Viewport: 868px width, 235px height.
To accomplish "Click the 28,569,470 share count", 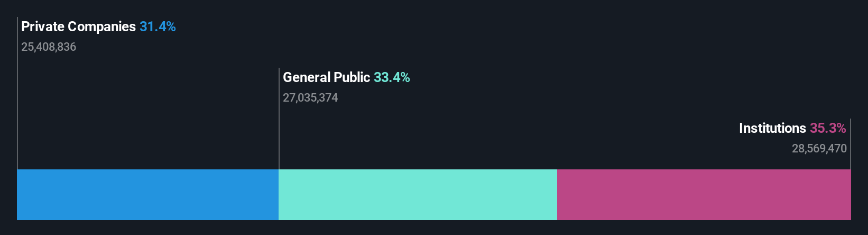I will [x=819, y=149].
